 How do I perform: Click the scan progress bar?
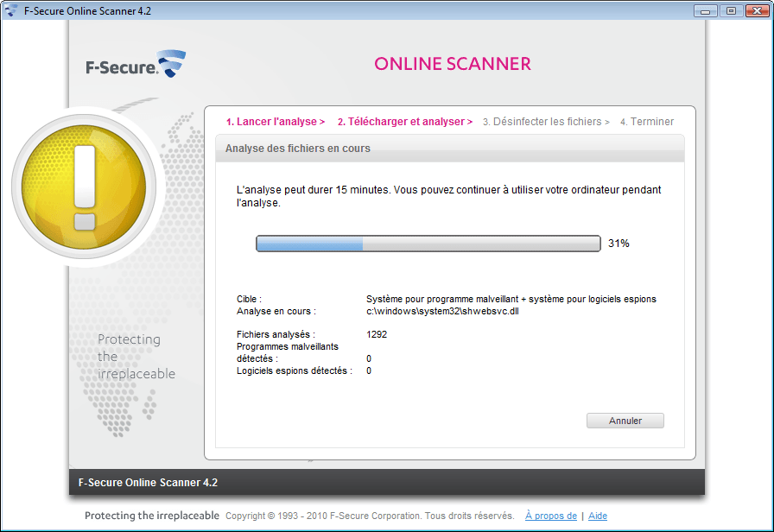tap(428, 244)
